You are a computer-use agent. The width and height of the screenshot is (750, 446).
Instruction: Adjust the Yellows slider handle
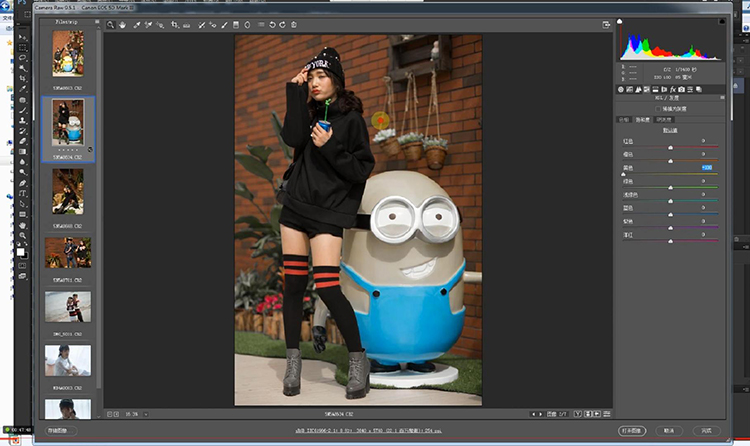point(623,175)
